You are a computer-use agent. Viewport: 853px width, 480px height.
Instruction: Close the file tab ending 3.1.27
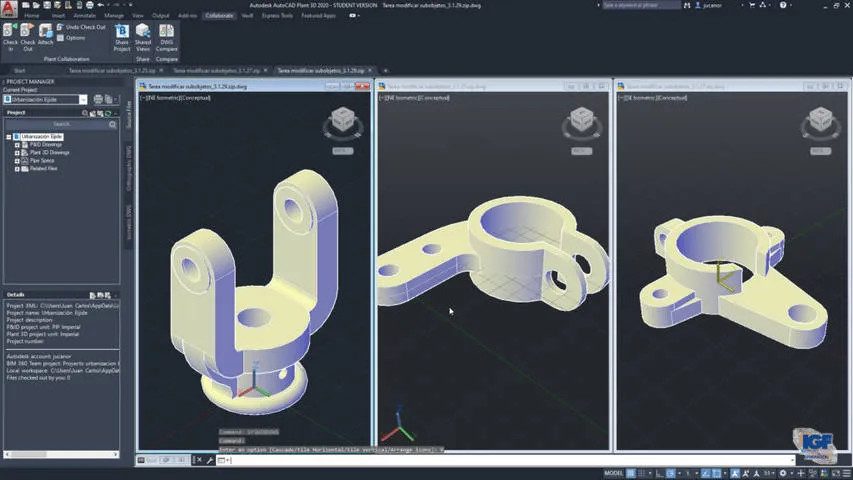(x=265, y=71)
